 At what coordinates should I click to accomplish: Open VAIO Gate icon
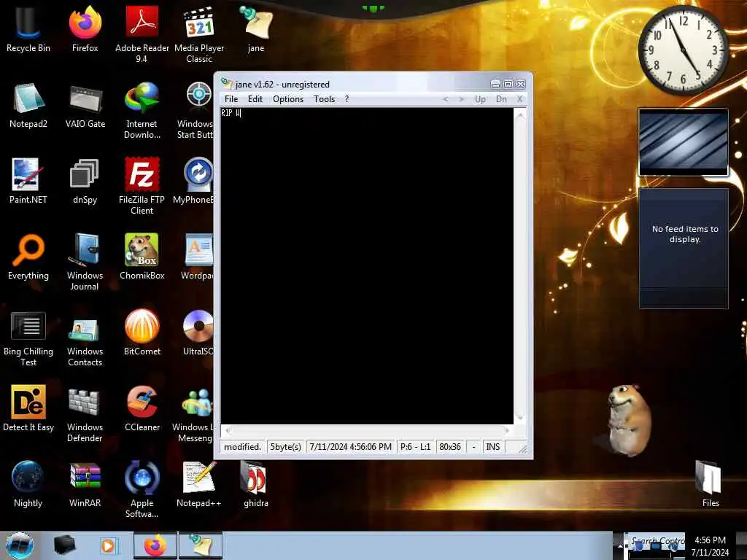pos(85,106)
